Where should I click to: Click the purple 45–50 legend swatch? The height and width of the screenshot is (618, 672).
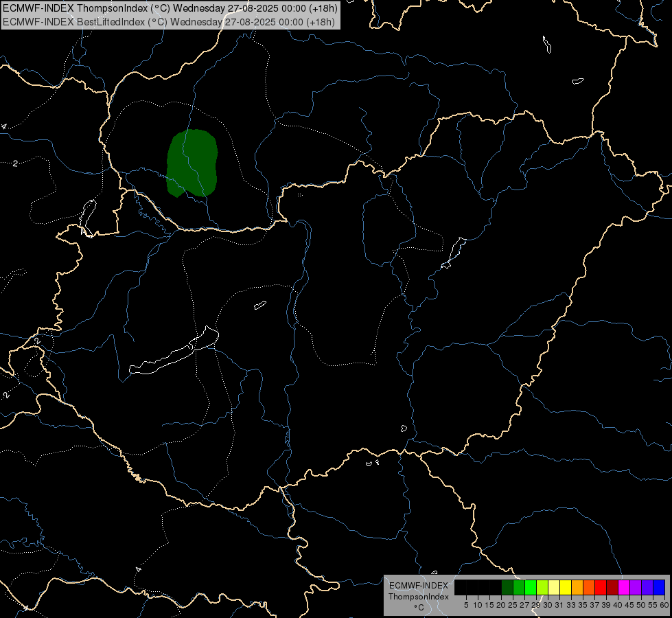pyautogui.click(x=636, y=587)
